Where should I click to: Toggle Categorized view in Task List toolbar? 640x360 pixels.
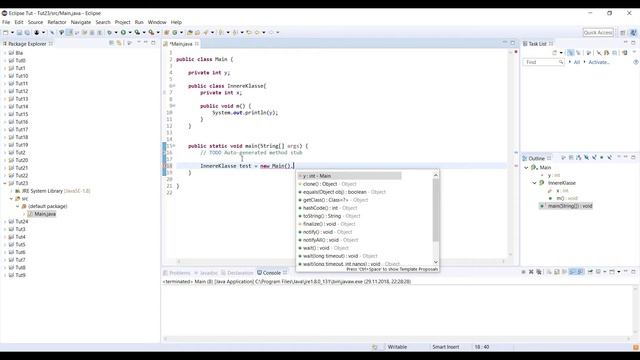[x=570, y=53]
